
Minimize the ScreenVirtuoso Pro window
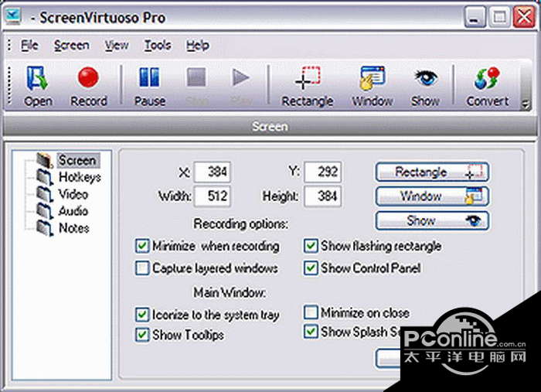click(475, 16)
